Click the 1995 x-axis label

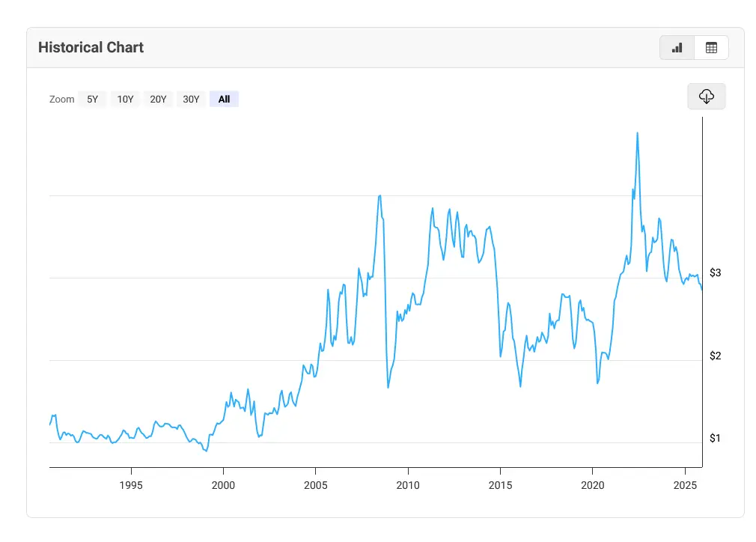[x=131, y=485]
